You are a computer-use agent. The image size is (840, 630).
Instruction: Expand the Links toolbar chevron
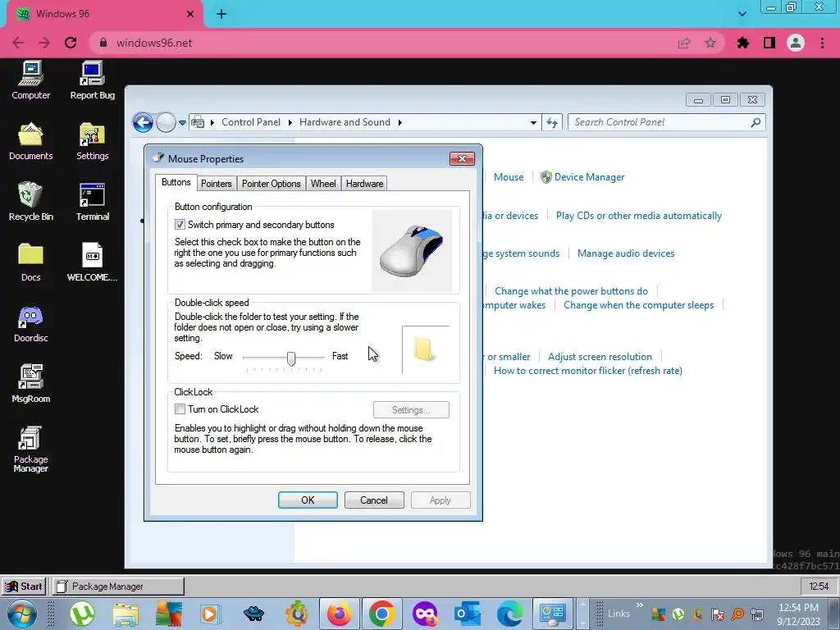pos(639,605)
